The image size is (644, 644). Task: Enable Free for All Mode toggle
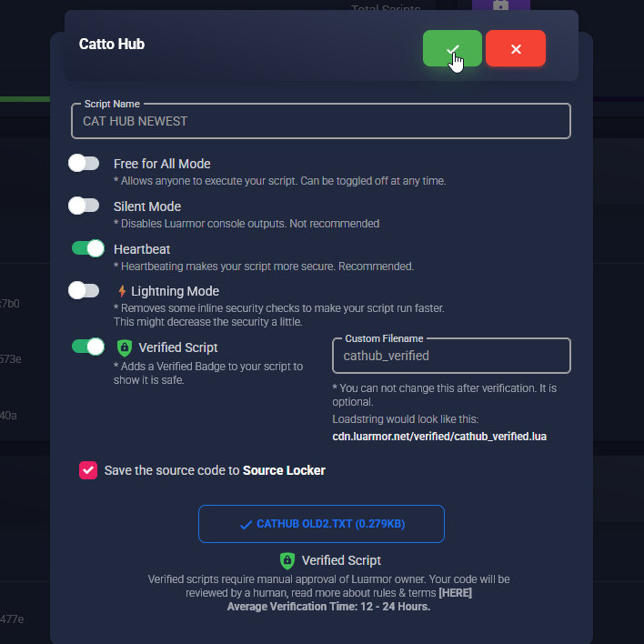tap(84, 163)
